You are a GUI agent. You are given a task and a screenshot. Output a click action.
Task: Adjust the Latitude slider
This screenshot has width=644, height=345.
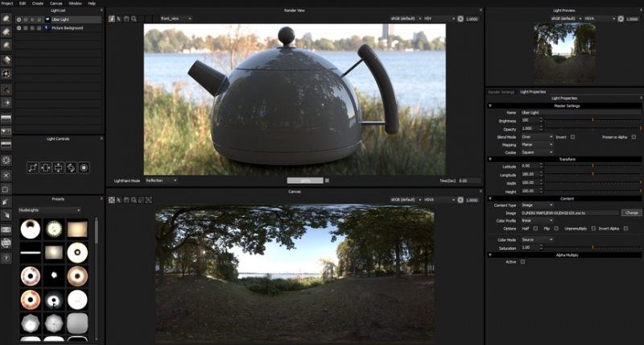(592, 166)
